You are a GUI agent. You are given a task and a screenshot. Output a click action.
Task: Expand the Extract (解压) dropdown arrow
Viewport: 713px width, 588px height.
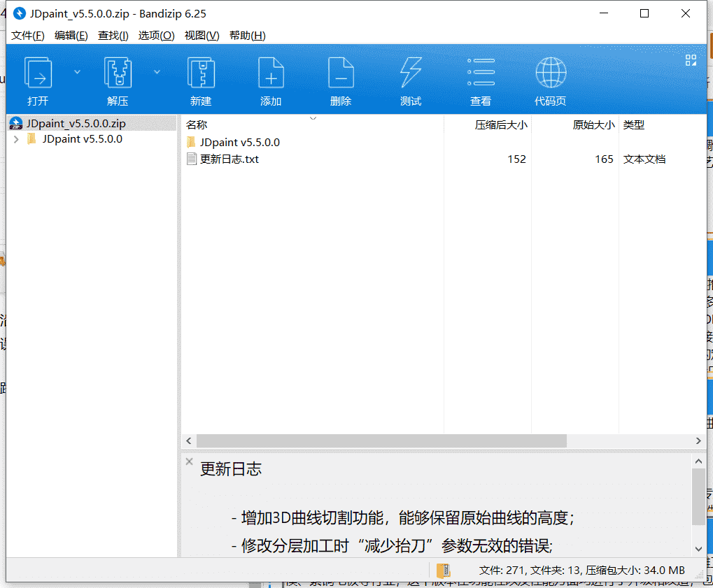tap(157, 72)
